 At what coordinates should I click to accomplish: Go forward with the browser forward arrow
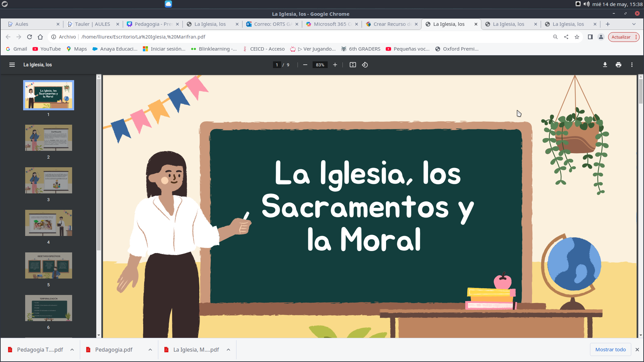19,37
